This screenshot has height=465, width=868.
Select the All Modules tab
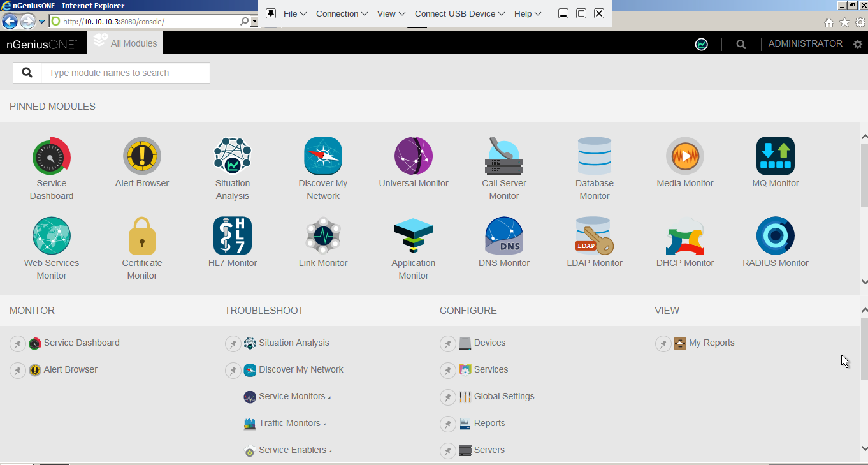coord(125,43)
